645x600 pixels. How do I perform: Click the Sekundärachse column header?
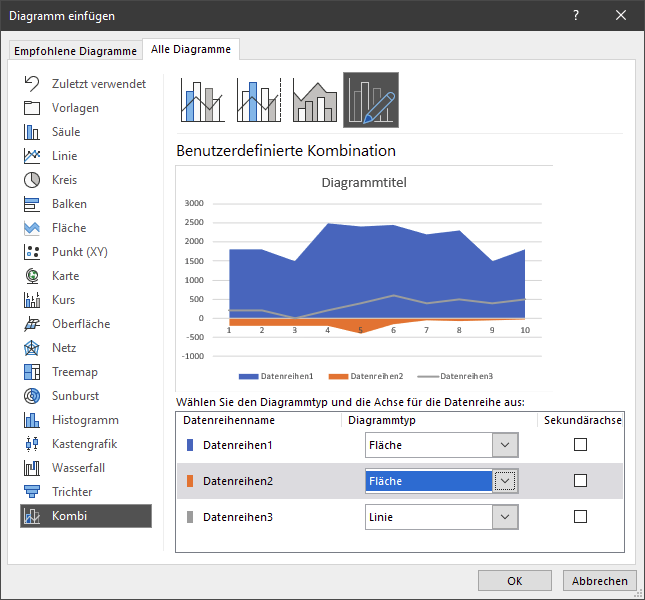point(582,420)
